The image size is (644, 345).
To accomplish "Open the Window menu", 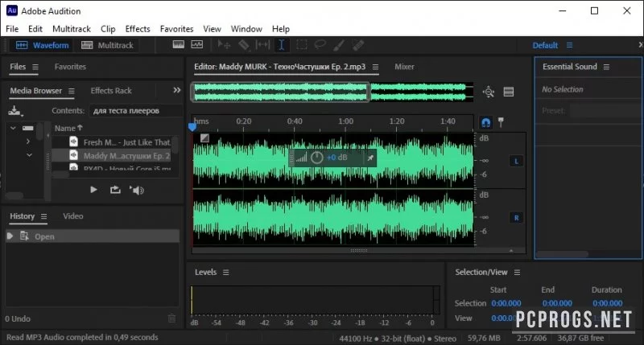I will click(246, 29).
